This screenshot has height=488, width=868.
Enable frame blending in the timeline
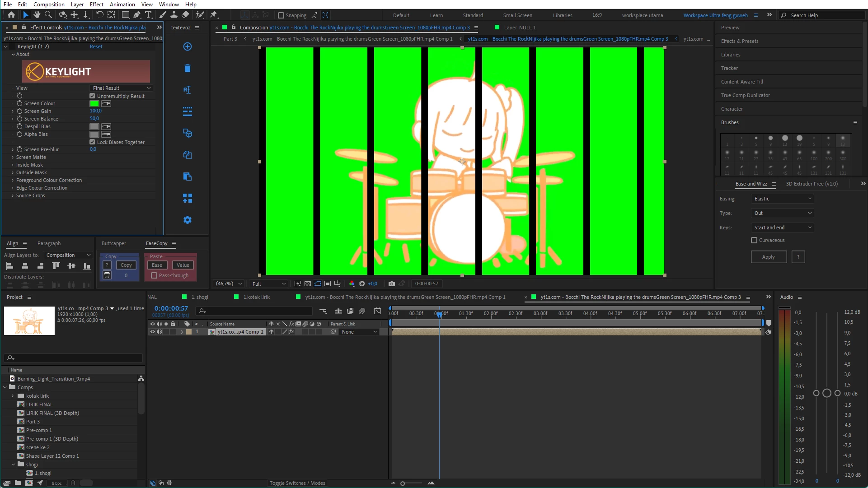coord(350,311)
